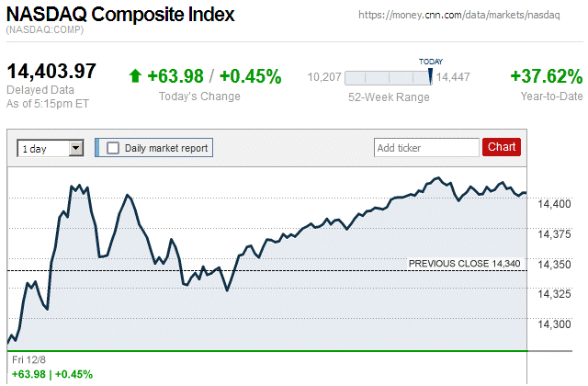Click the Add ticker input field
The width and height of the screenshot is (588, 386).
(425, 147)
